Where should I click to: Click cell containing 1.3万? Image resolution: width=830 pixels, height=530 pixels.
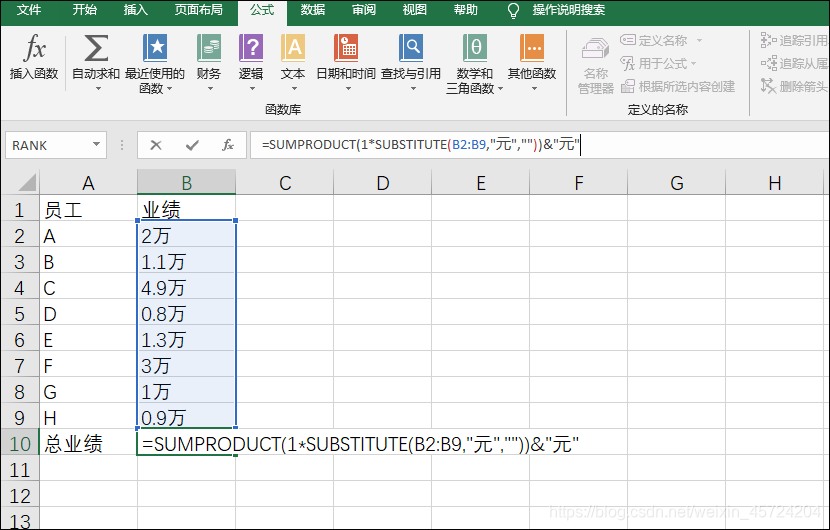pyautogui.click(x=186, y=339)
